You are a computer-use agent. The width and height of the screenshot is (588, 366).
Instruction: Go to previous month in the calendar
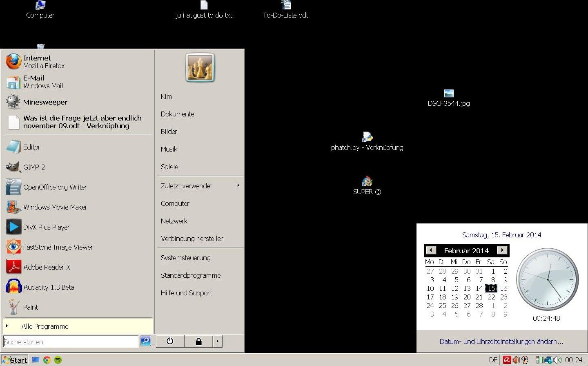431,250
